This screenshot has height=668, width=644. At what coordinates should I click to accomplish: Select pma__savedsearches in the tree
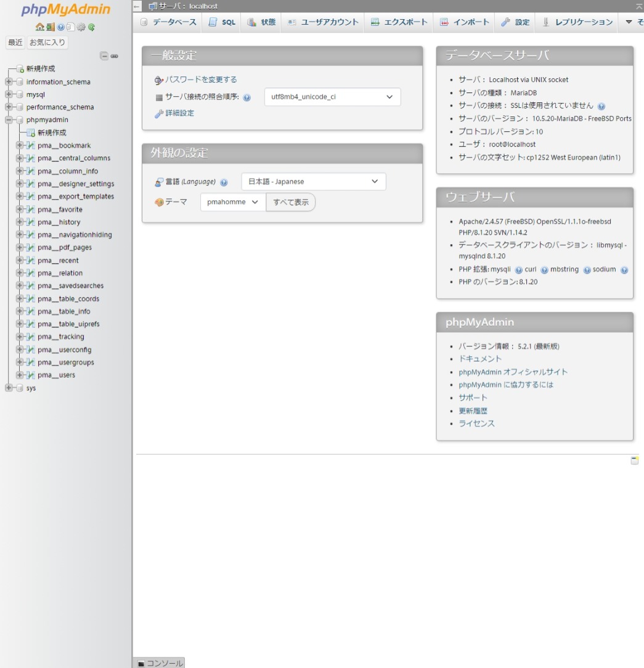[x=70, y=285]
